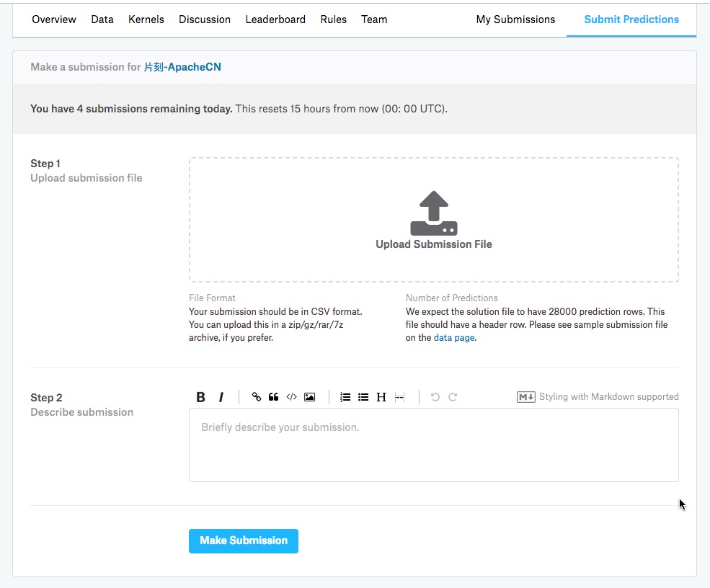Click the redo arrow in editor toolbar
The height and width of the screenshot is (588, 710).
[453, 397]
